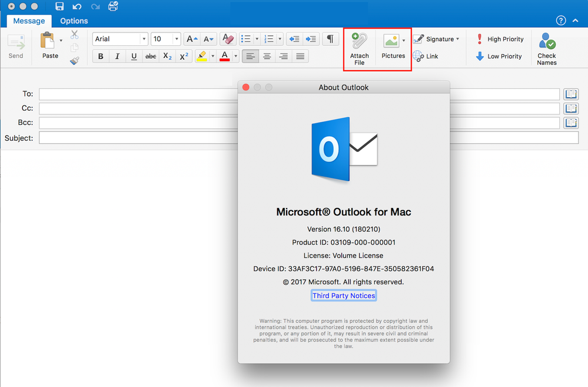Viewport: 588px width, 387px height.
Task: Toggle bold formatting
Action: point(101,57)
